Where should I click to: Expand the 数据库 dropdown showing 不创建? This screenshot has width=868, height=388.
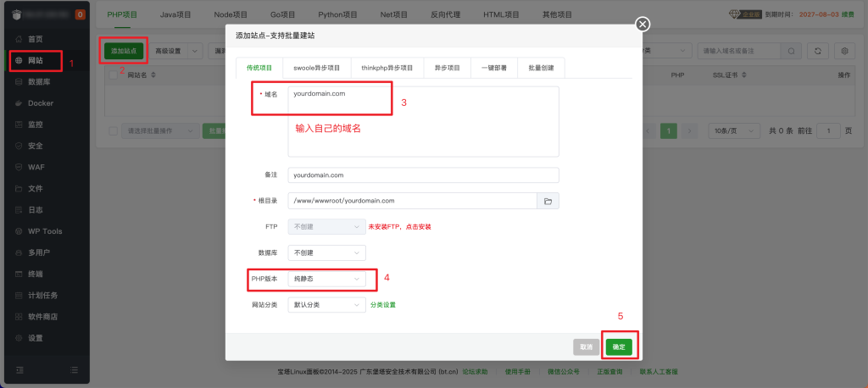coord(327,252)
